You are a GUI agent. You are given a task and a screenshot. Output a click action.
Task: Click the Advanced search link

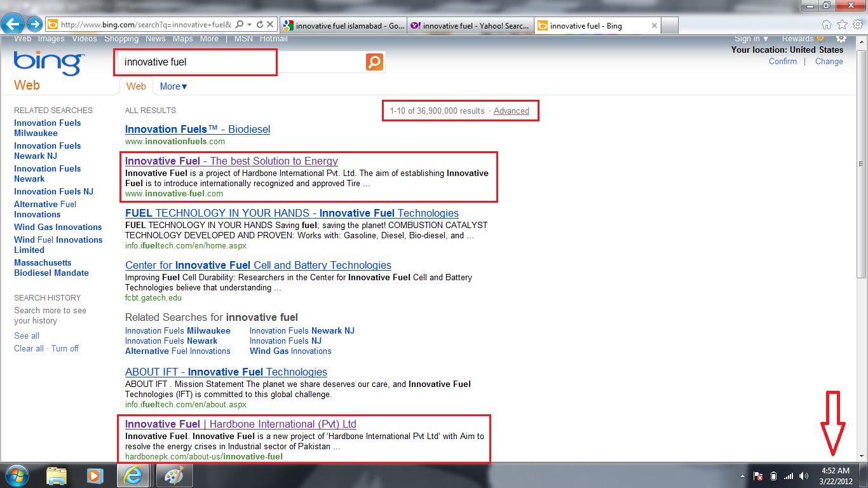click(x=512, y=111)
